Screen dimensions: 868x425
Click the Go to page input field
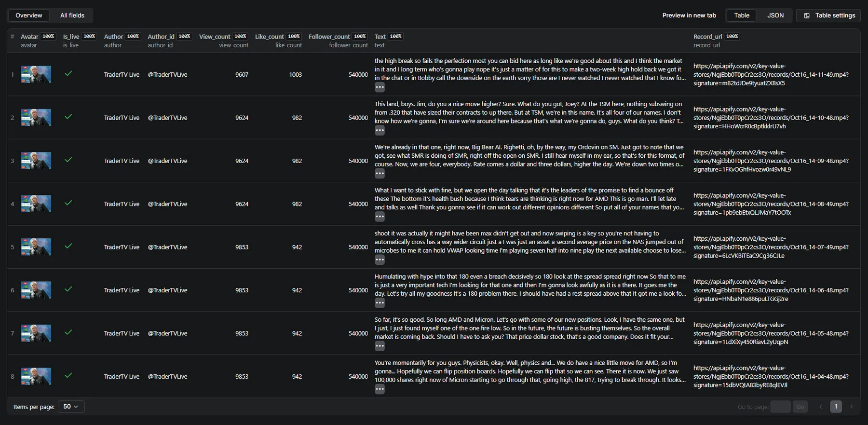click(x=780, y=407)
